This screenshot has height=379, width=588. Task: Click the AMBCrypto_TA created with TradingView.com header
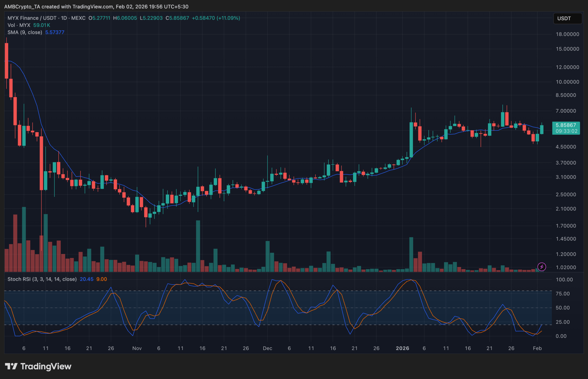(96, 6)
